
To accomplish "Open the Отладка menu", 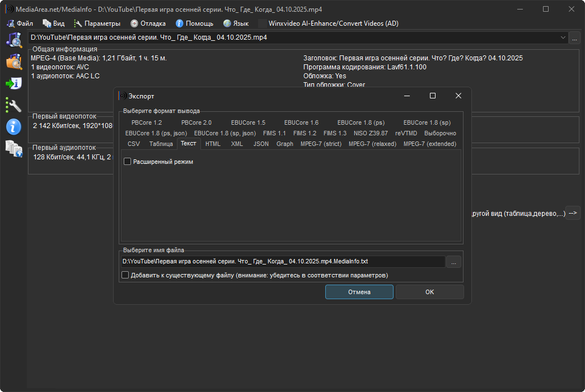I will (148, 23).
